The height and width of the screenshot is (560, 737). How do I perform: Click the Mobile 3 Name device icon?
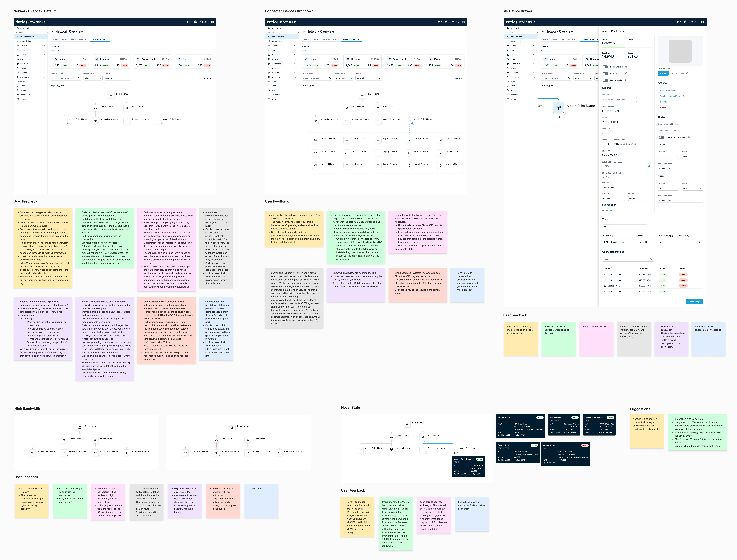[x=409, y=165]
